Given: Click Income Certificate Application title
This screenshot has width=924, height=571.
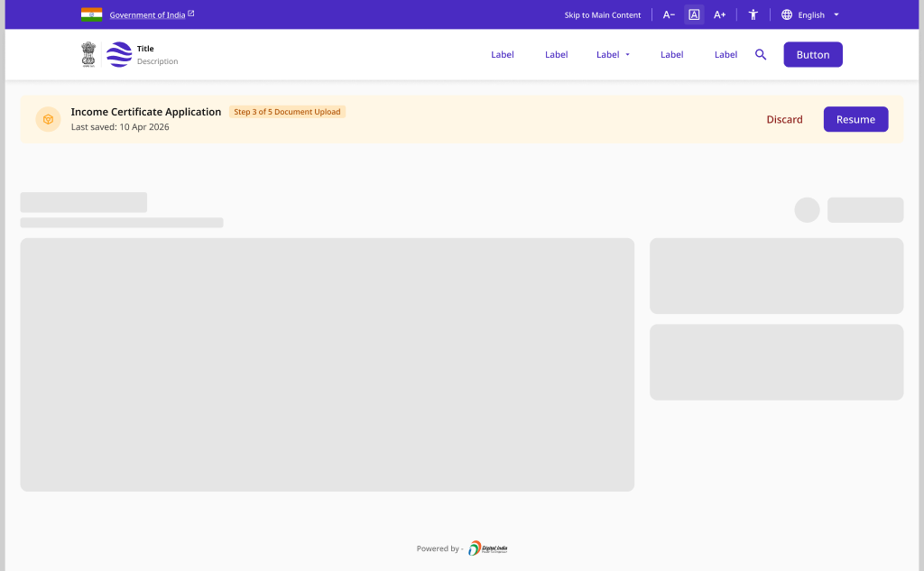Looking at the screenshot, I should tap(146, 112).
